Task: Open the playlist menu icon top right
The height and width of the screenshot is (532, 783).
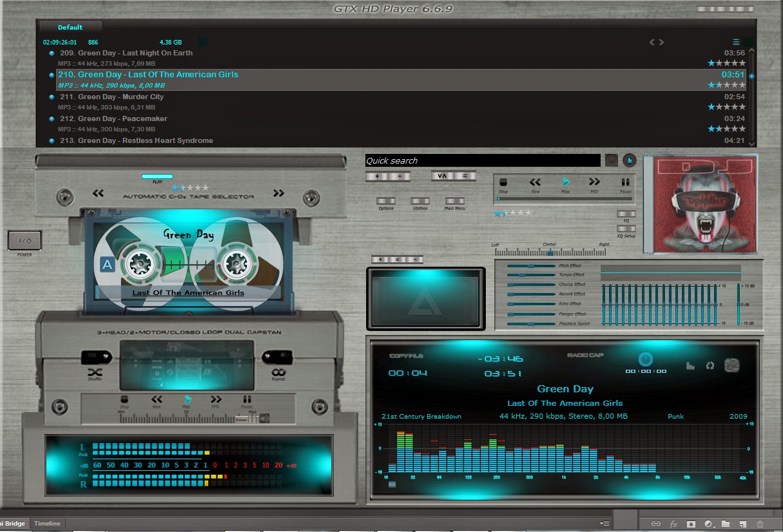Action: pos(736,42)
